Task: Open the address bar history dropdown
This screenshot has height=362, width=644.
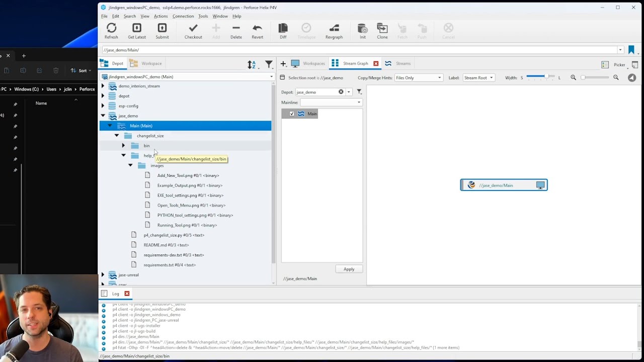Action: click(620, 50)
